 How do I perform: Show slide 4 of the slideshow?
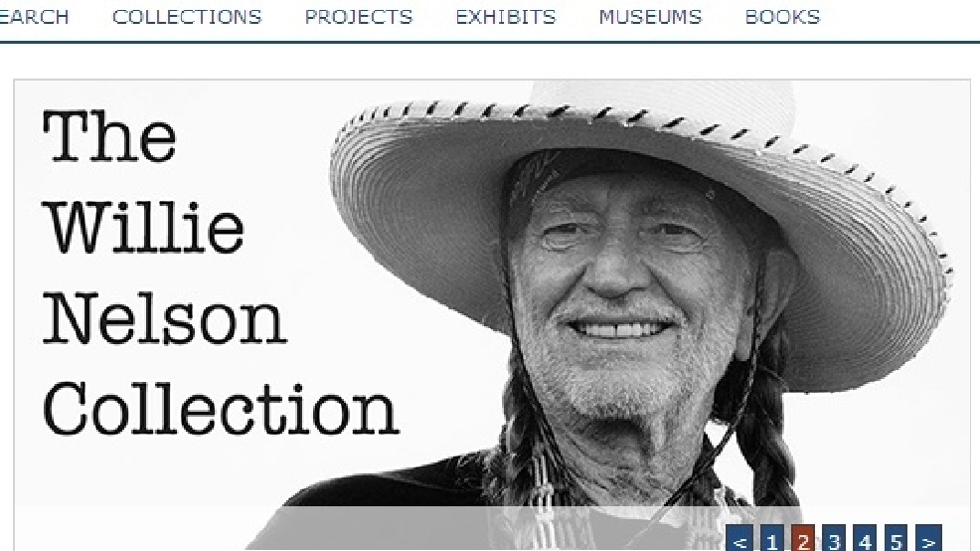tap(865, 538)
